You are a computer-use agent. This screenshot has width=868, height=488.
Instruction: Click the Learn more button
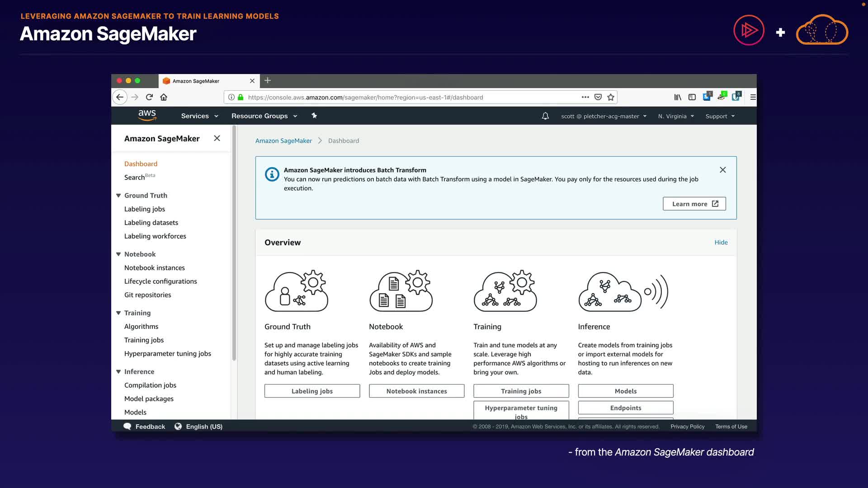click(x=694, y=204)
